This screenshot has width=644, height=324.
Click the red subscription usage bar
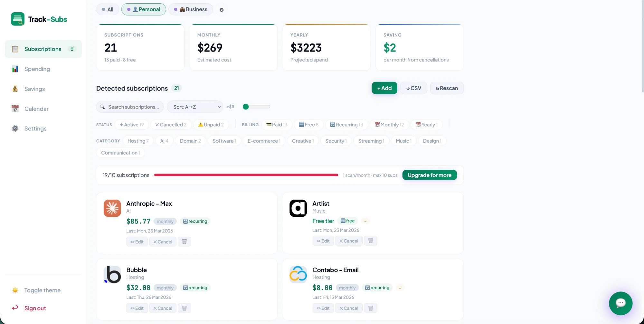point(246,175)
